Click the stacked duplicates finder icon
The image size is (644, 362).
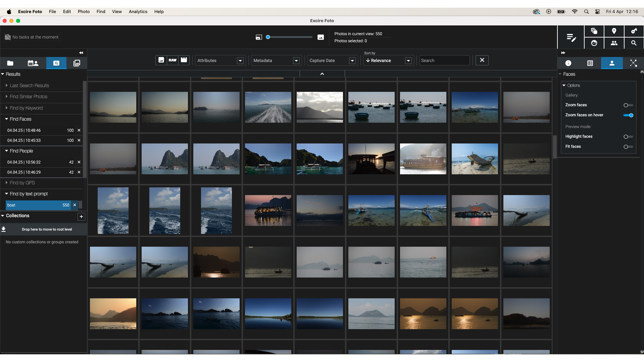pos(594,31)
